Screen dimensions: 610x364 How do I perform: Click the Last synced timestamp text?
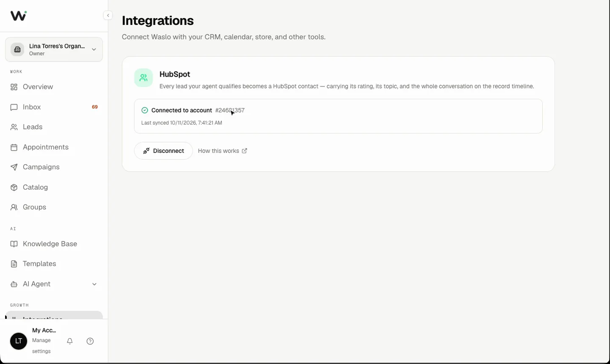point(182,123)
